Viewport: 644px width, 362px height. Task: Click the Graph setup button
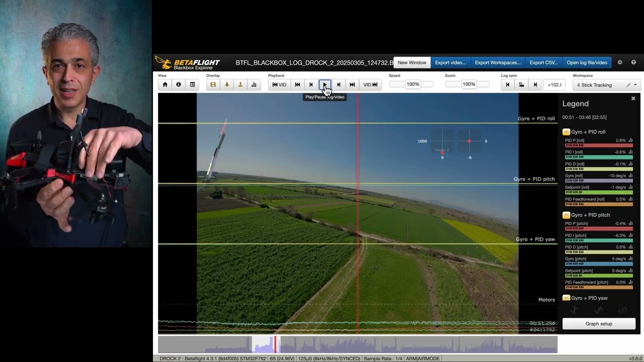(599, 324)
